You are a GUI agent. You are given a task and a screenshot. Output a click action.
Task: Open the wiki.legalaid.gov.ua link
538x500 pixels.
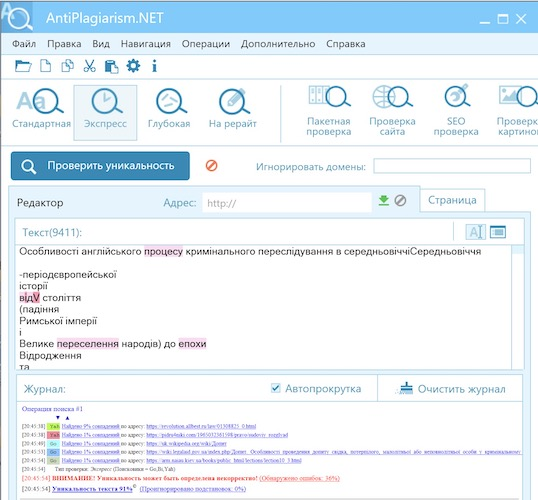(x=334, y=452)
